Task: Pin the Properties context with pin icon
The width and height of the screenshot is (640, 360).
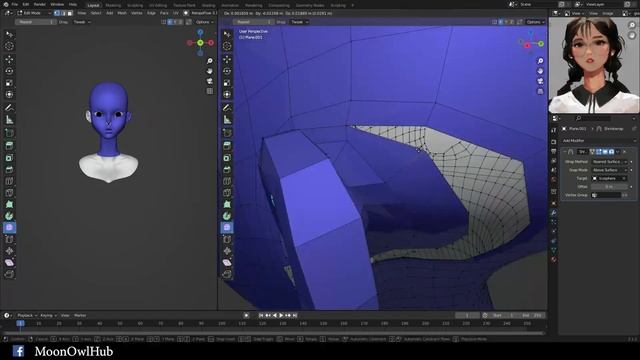Action: pos(634,129)
